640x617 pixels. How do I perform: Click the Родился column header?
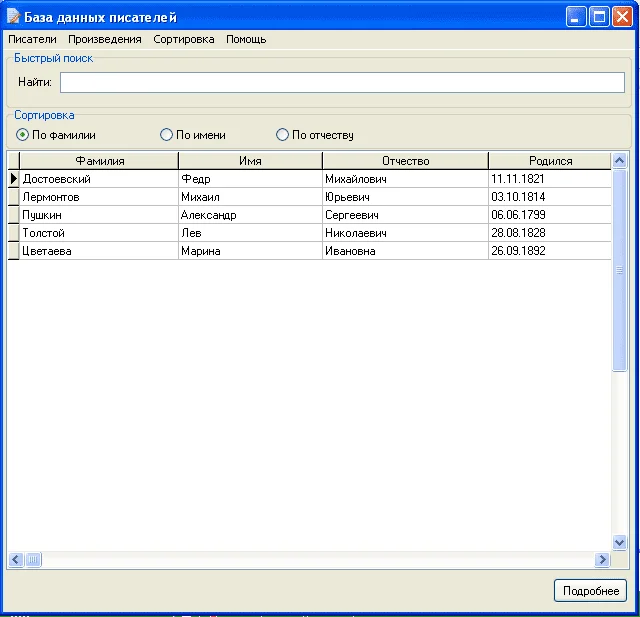(x=550, y=161)
